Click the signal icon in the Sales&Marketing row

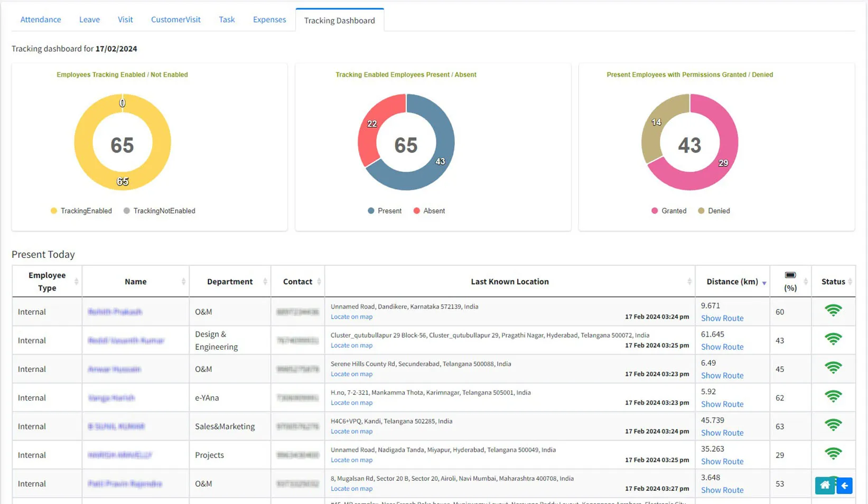click(x=834, y=425)
